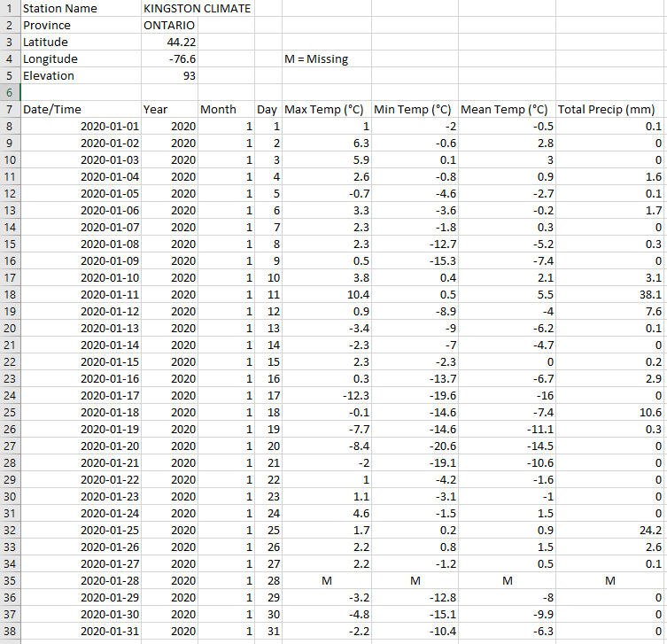Select the Max Temp value -8.4
The width and height of the screenshot is (667, 644).
coord(327,446)
